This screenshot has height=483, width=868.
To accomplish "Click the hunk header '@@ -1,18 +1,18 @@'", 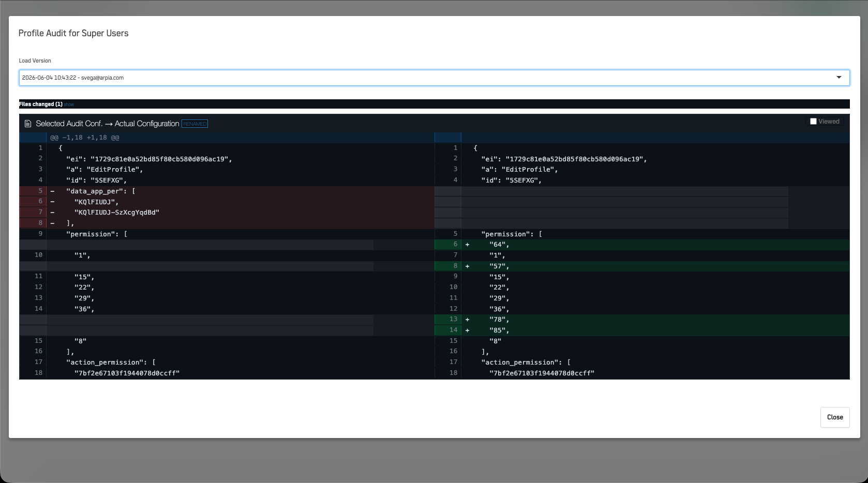I will tap(84, 138).
